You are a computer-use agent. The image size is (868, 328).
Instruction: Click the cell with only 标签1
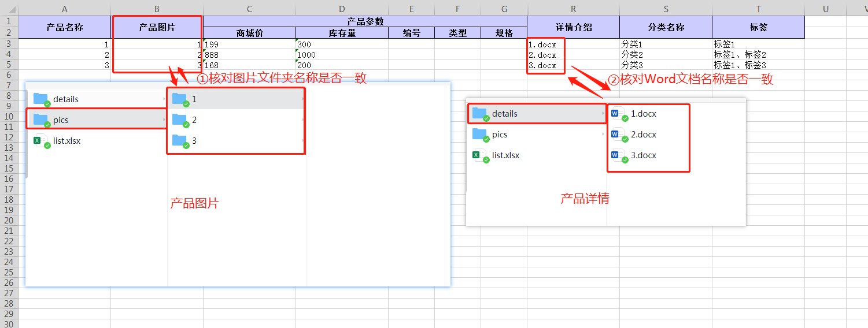[x=758, y=44]
